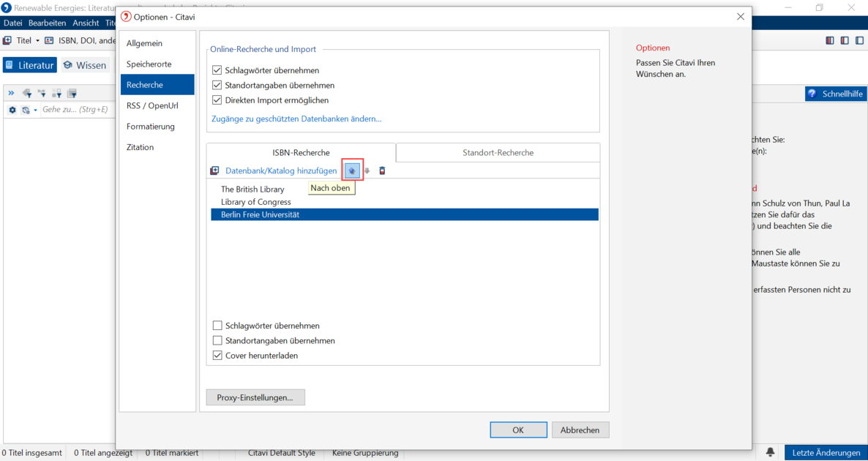The height and width of the screenshot is (461, 868).
Task: Click 0 Titel markiert in status bar
Action: pyautogui.click(x=172, y=453)
